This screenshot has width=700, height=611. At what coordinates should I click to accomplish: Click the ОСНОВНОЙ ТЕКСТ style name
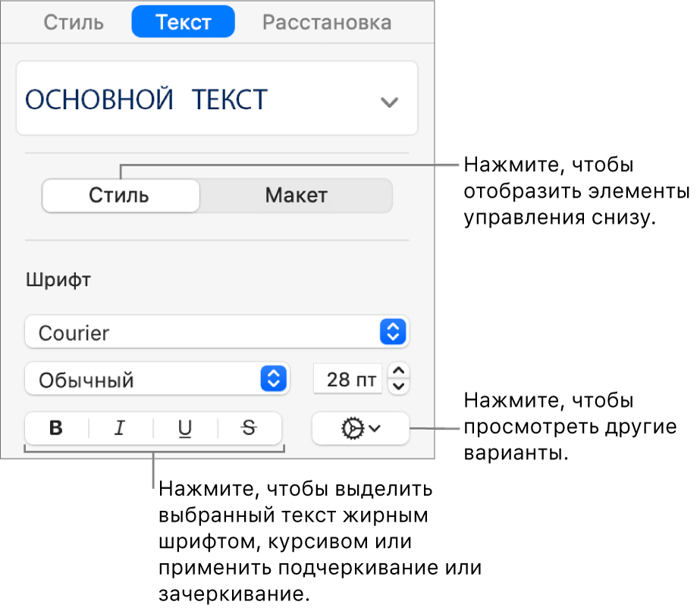click(147, 100)
